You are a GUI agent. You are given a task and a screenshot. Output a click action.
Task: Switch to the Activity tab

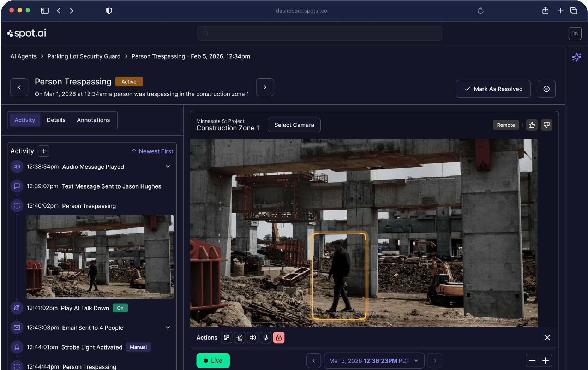tap(25, 120)
